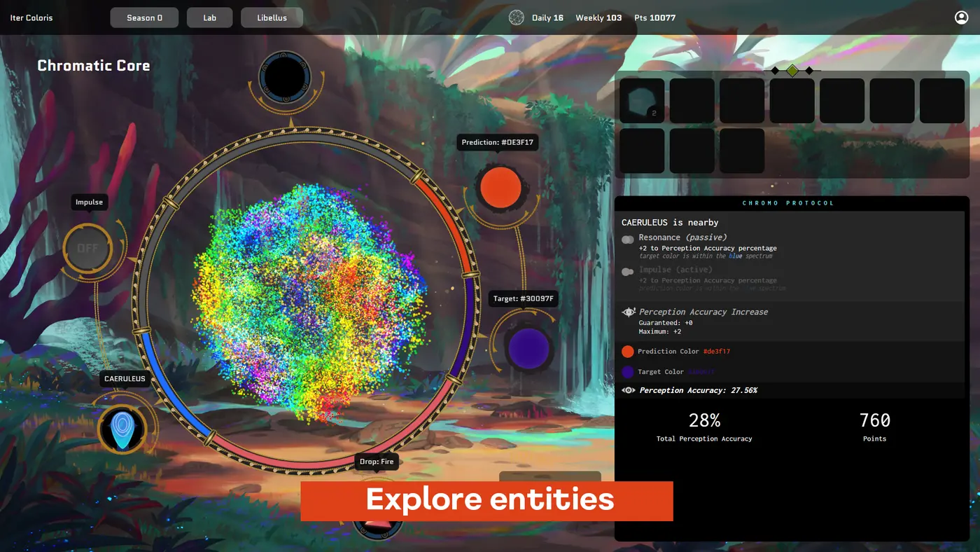Click the green center diamond pager marker
980x552 pixels.
click(x=792, y=70)
